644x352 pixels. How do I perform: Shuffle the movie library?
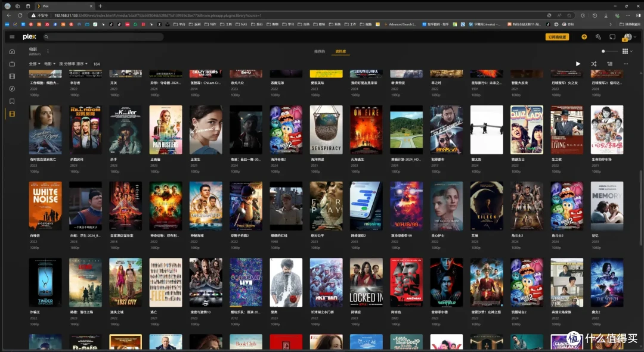point(593,64)
